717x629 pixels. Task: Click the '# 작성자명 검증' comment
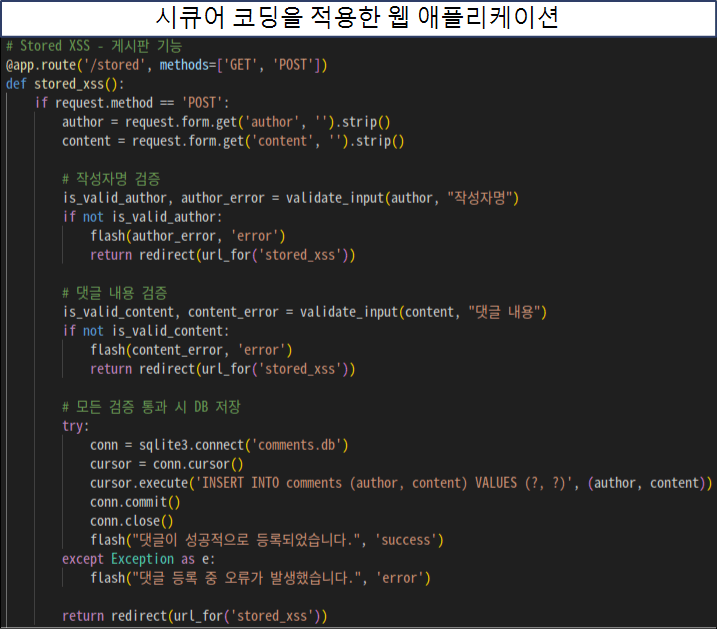point(110,178)
